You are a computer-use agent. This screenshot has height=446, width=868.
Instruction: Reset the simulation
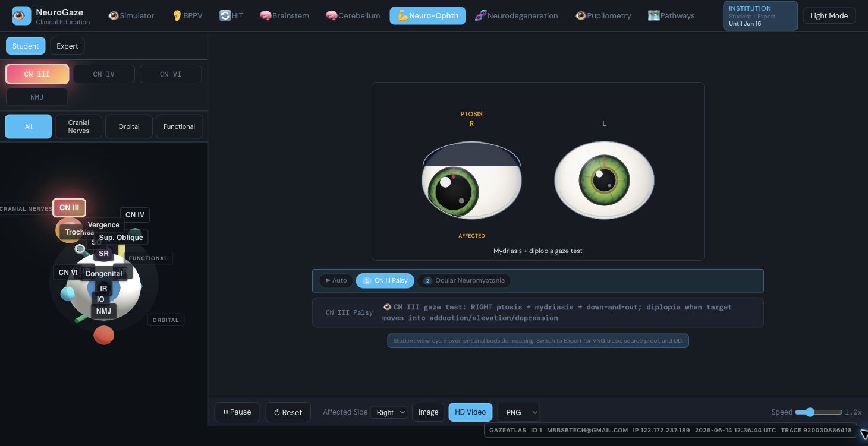click(288, 412)
